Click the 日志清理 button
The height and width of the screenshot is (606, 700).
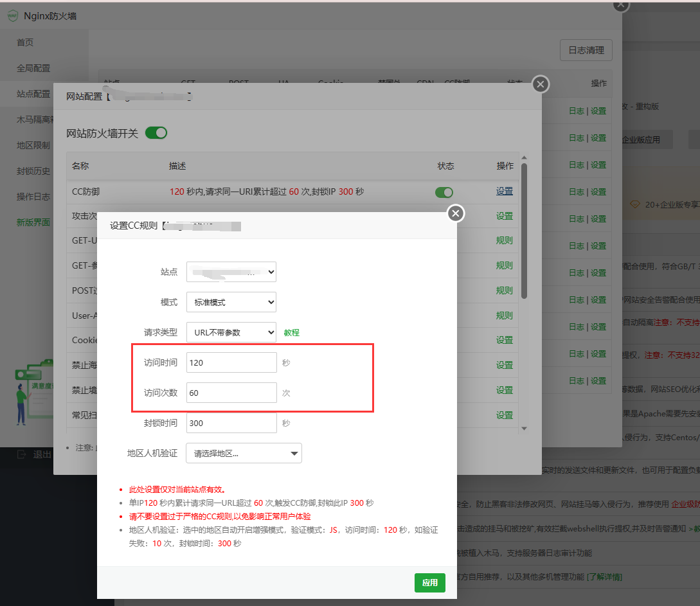pyautogui.click(x=586, y=50)
